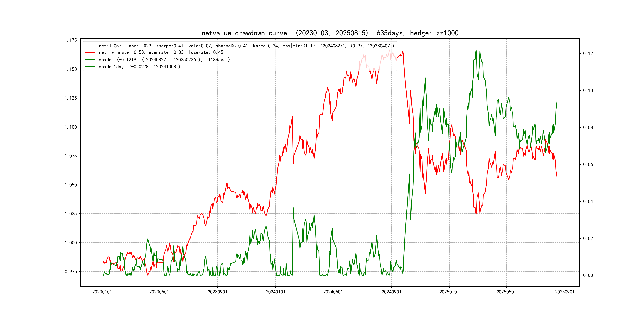Image resolution: width=644 pixels, height=322 pixels.
Task: Click the red line swatch for net:1.057 legend entry
Action: [x=90, y=46]
